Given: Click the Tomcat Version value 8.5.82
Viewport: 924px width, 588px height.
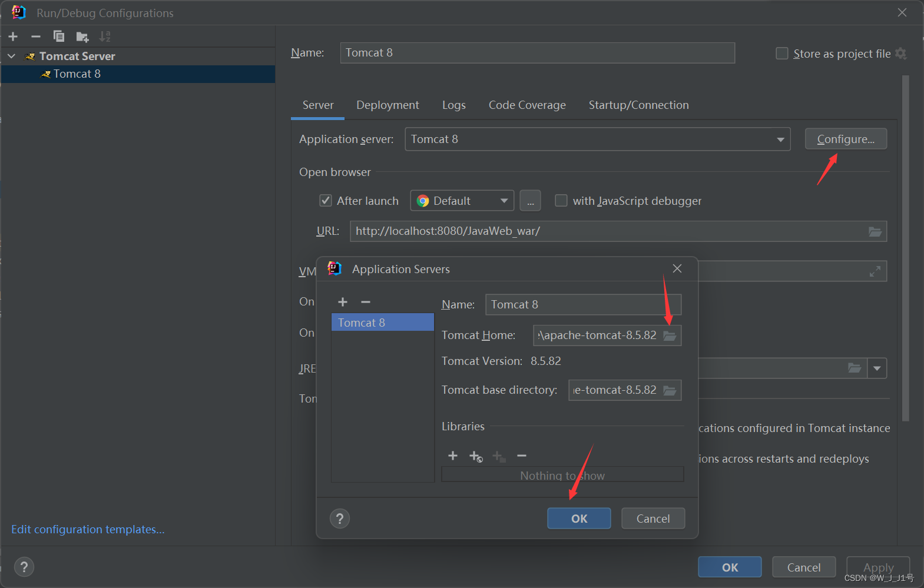Looking at the screenshot, I should click(x=546, y=361).
